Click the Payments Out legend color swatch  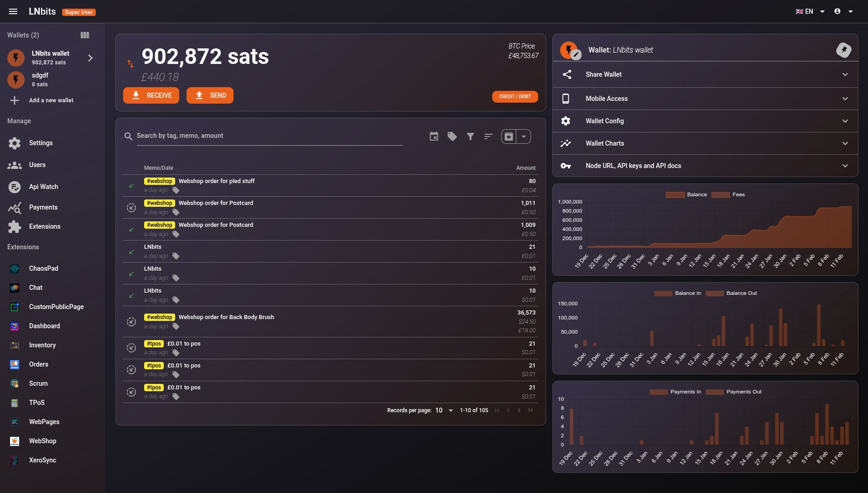click(715, 392)
